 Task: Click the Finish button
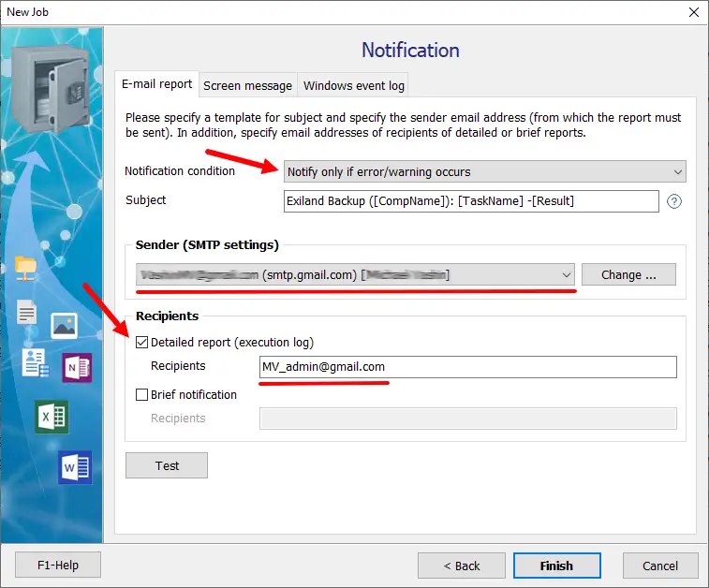[556, 566]
